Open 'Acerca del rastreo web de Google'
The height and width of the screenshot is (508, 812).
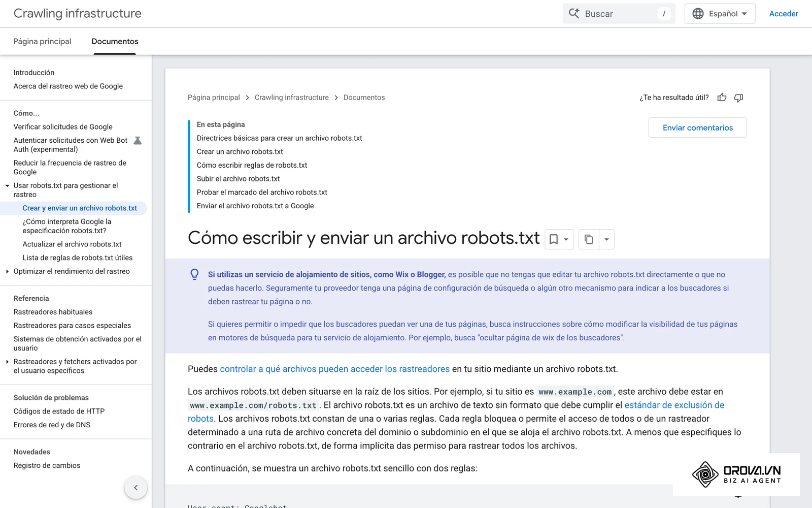(68, 86)
